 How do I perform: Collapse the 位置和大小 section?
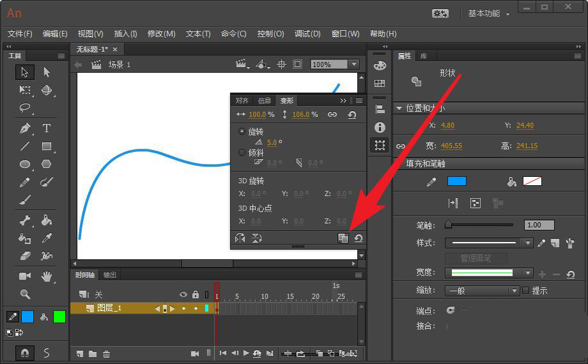coord(399,109)
